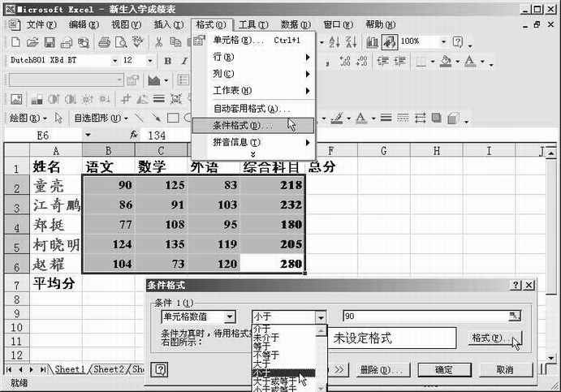Open Print Preview from the toolbar
The height and width of the screenshot is (392, 561).
[121, 42]
